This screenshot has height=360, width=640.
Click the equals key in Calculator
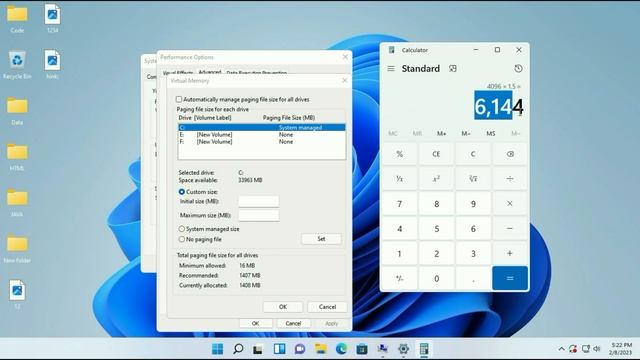click(x=510, y=278)
